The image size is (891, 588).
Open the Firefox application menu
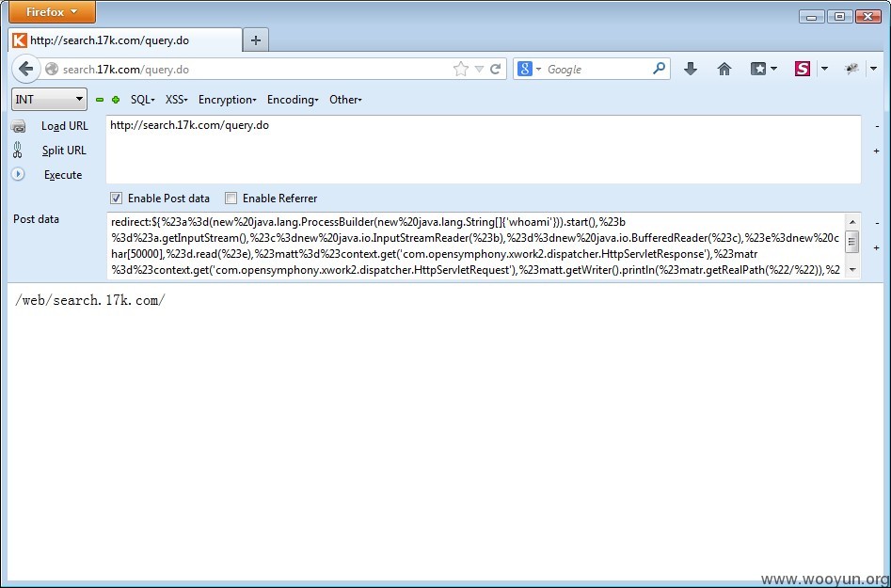[52, 12]
